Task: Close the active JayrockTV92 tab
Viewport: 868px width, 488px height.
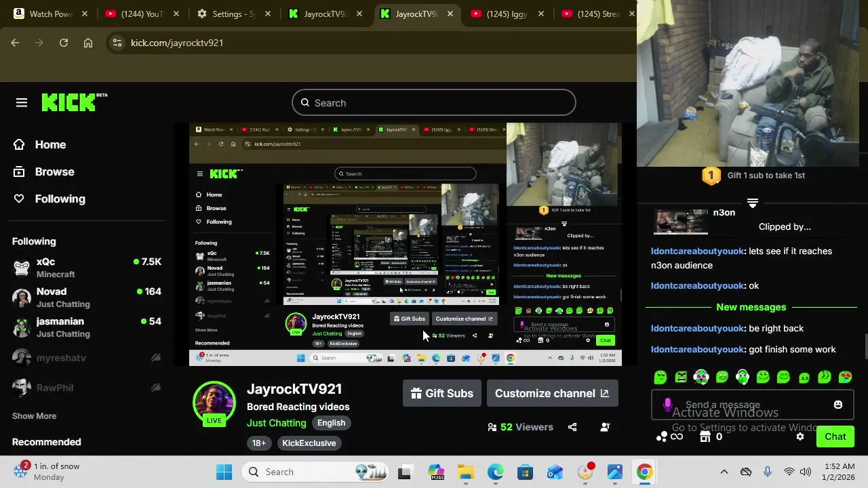Action: point(450,14)
